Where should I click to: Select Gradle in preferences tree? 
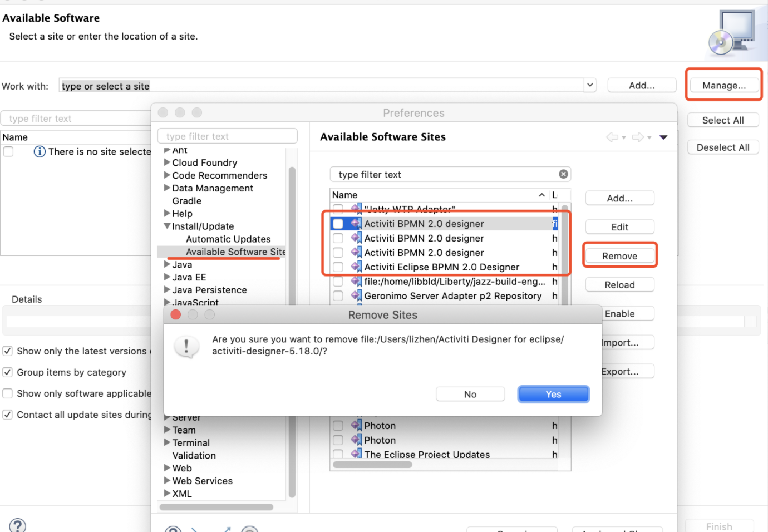186,201
